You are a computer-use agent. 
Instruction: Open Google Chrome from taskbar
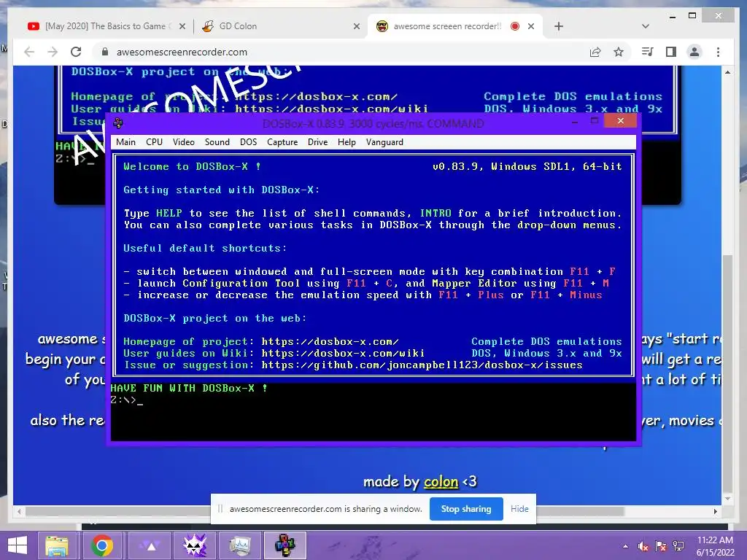pyautogui.click(x=102, y=545)
